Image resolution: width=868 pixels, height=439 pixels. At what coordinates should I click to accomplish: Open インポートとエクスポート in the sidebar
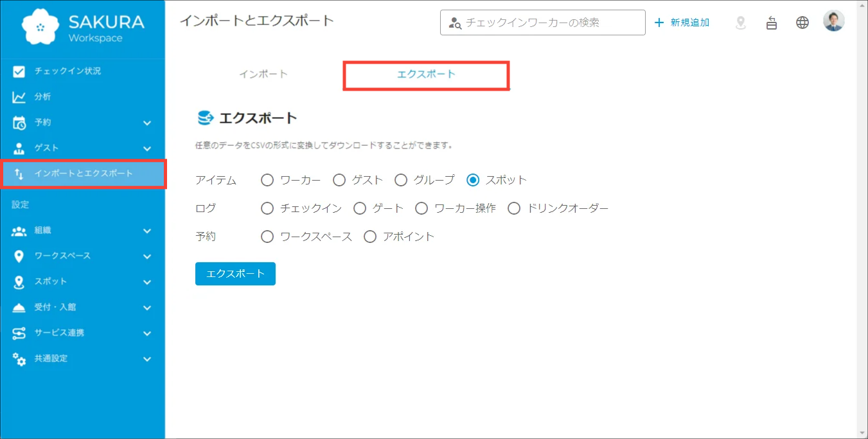(84, 174)
